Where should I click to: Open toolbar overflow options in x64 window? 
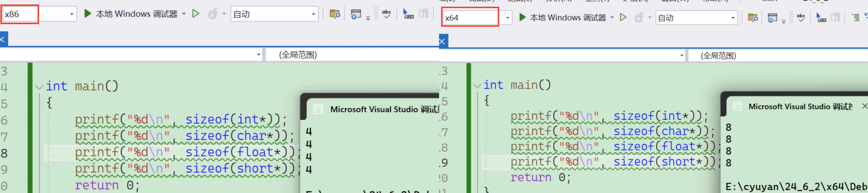point(784,22)
